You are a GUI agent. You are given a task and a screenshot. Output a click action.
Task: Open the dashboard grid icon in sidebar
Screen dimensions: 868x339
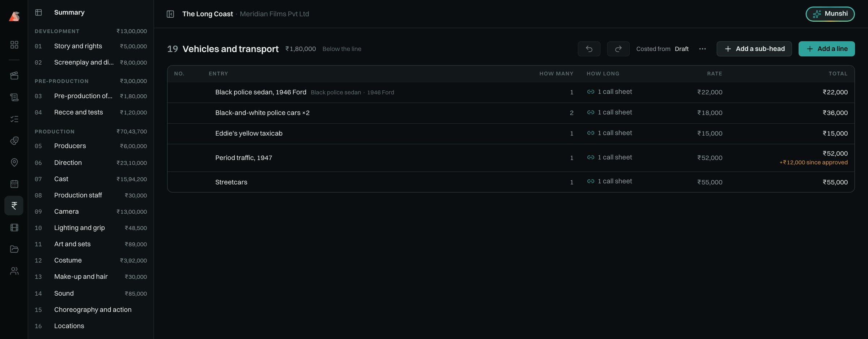point(14,45)
